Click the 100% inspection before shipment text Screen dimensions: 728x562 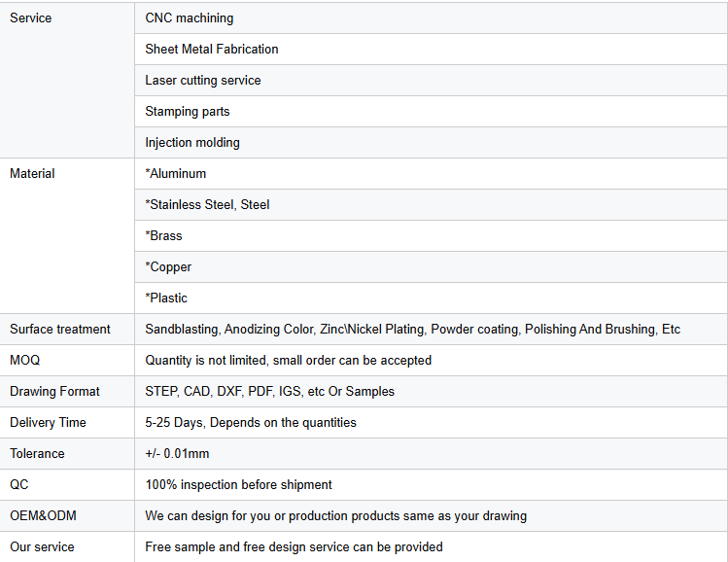point(239,485)
